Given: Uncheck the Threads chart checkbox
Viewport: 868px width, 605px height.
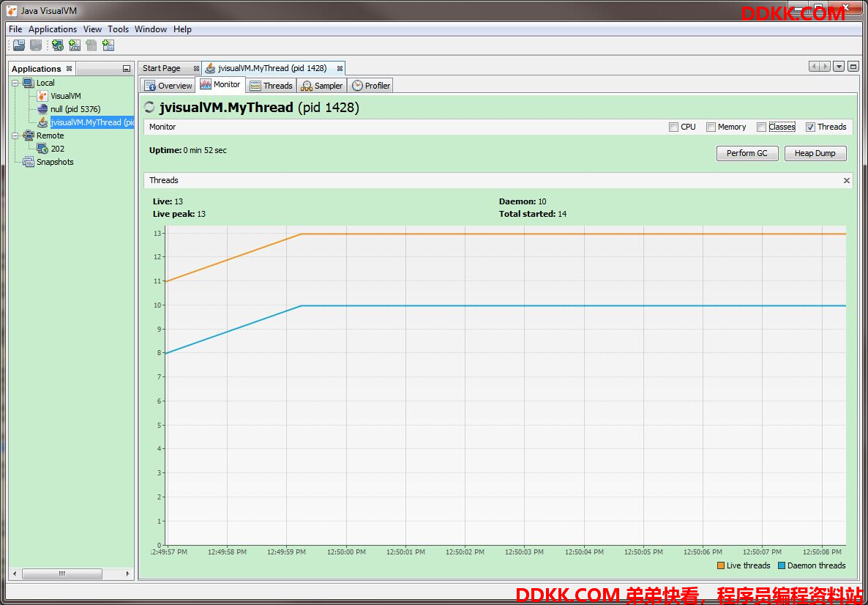Looking at the screenshot, I should 810,127.
